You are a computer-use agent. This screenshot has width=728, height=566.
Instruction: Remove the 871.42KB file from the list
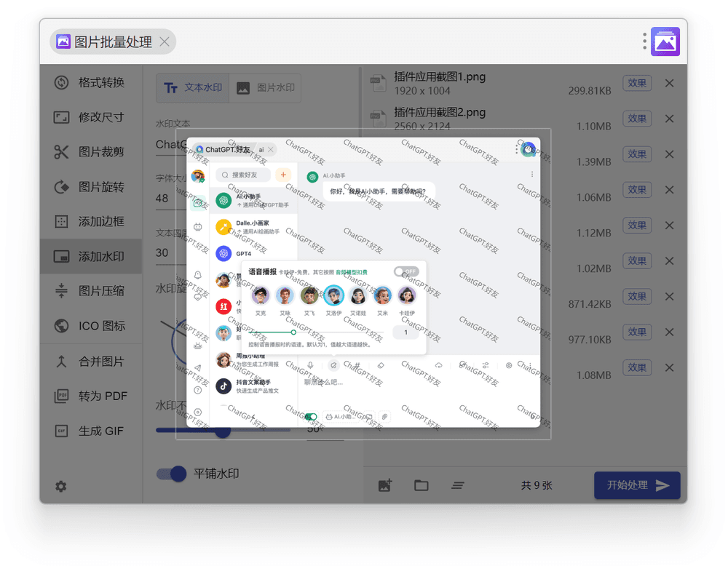pyautogui.click(x=669, y=296)
